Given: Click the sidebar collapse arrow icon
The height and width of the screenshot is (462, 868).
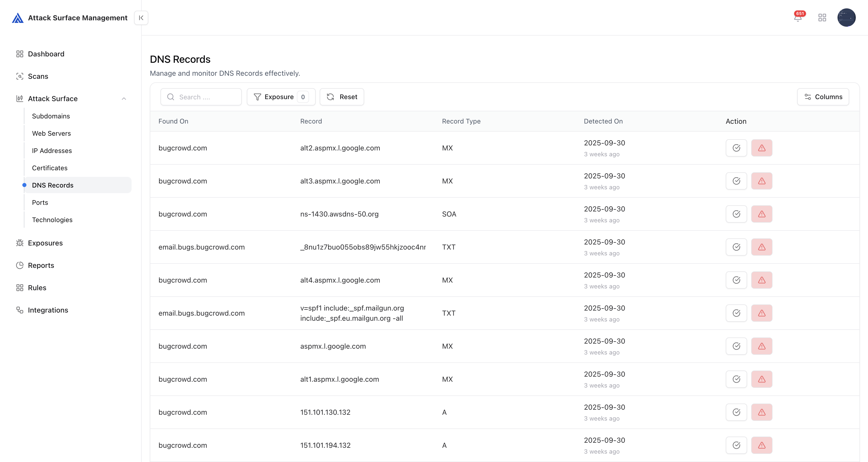Looking at the screenshot, I should [141, 18].
